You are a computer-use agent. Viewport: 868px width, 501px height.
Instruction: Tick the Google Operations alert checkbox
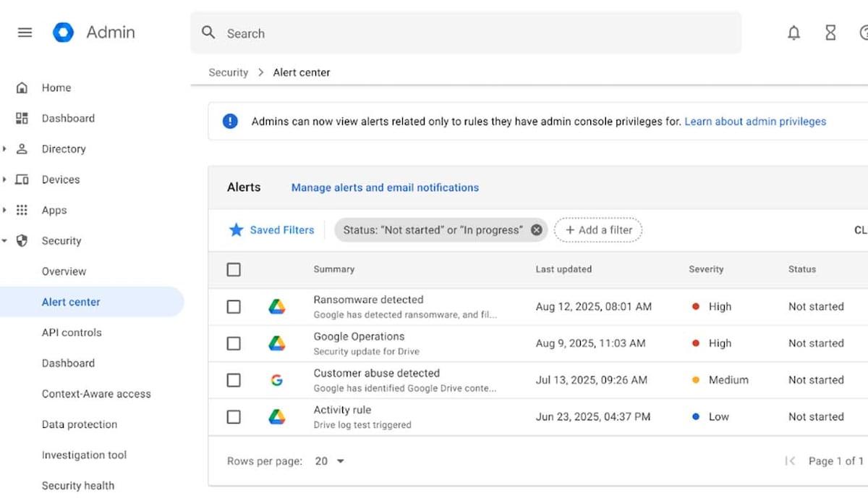pos(234,343)
